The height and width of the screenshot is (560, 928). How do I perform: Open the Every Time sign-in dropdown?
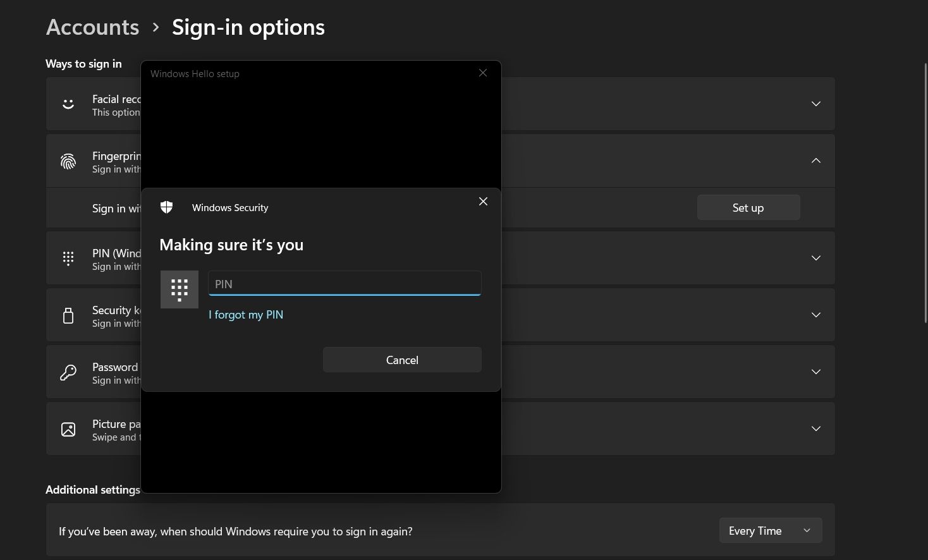coord(771,530)
